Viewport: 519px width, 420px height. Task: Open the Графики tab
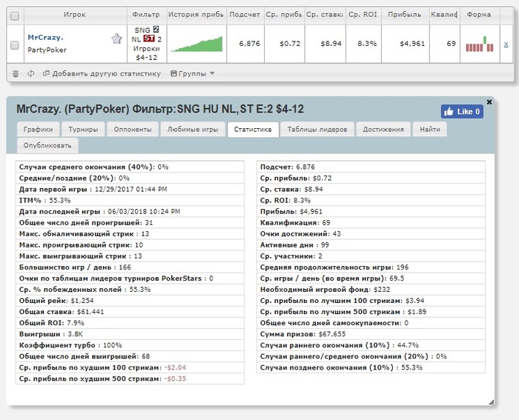click(x=38, y=130)
